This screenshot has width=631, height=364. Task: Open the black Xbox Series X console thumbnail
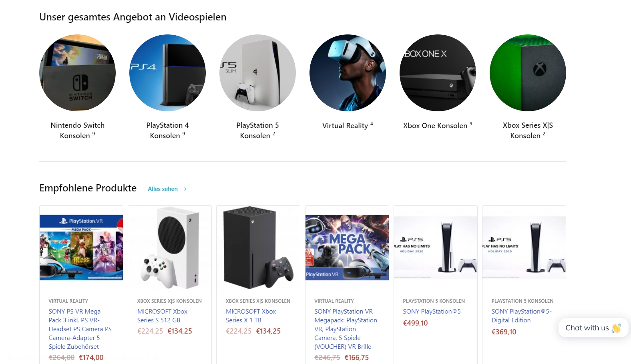coord(258,247)
